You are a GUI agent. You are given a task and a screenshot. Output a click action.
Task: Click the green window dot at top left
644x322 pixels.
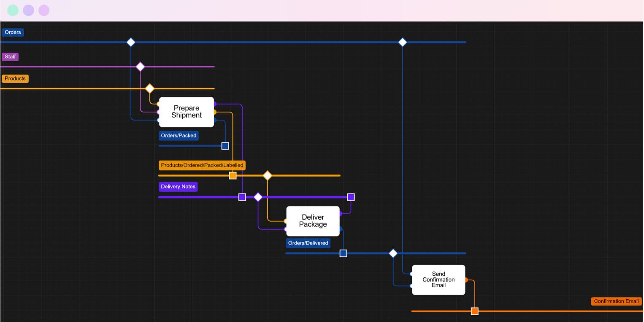13,11
